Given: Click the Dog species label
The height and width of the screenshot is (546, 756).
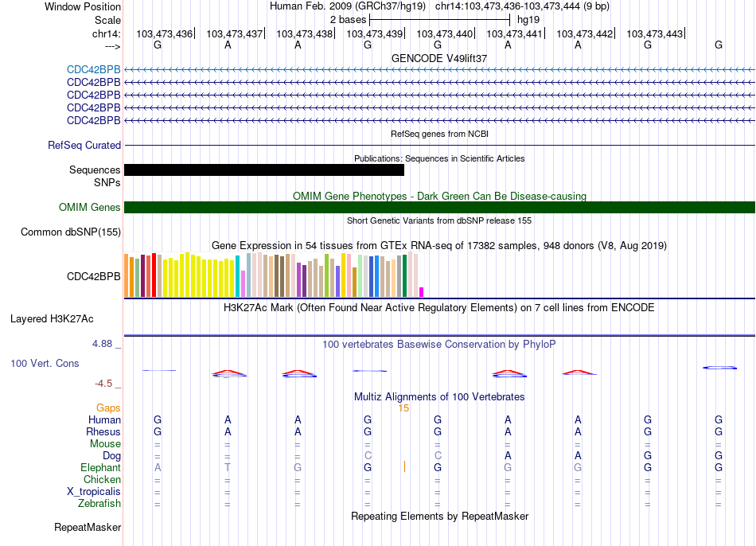Looking at the screenshot, I should pos(112,456).
